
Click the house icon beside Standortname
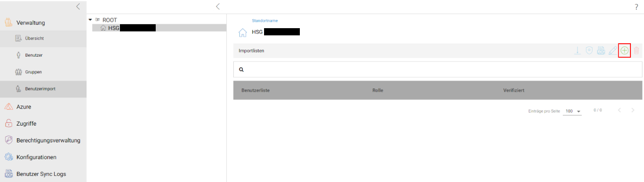click(x=242, y=33)
